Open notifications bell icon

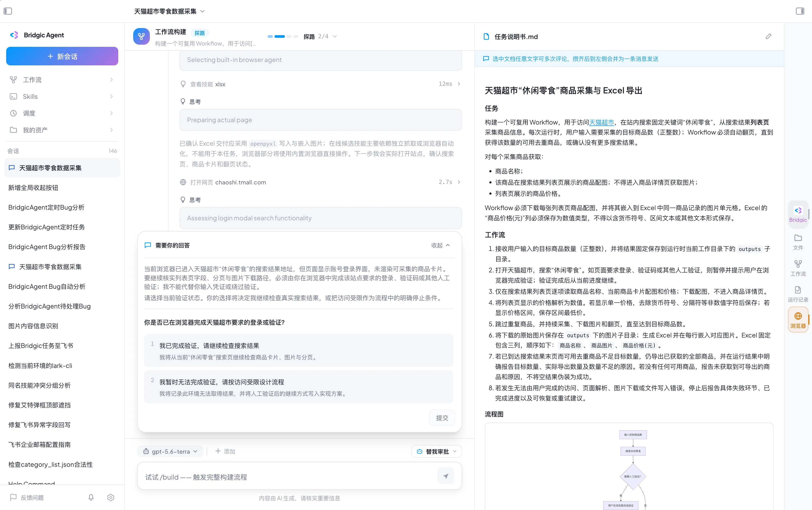(x=91, y=497)
